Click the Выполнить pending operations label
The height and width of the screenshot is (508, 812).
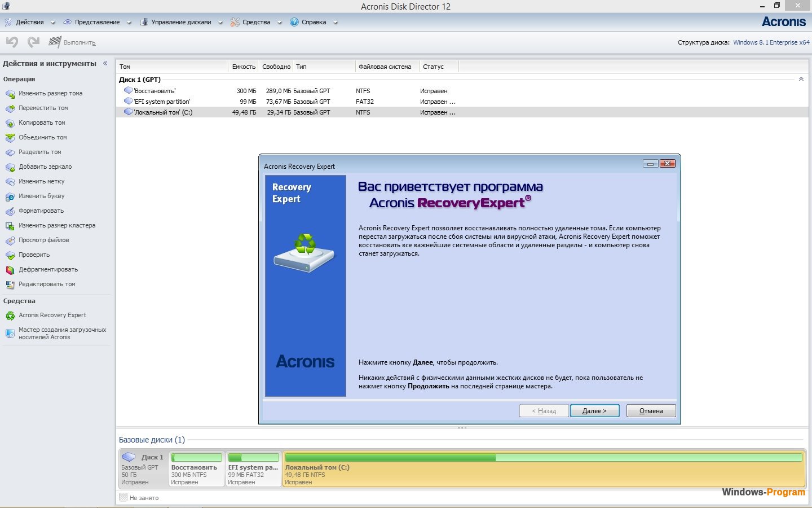pyautogui.click(x=80, y=42)
